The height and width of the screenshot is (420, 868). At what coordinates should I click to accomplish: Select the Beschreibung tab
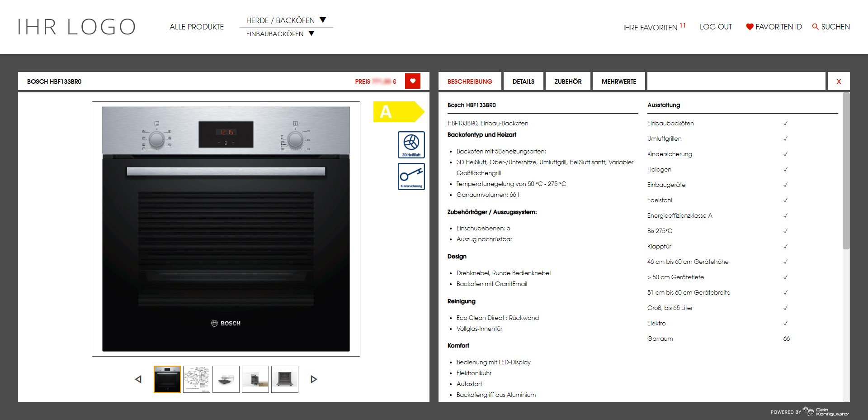[470, 81]
